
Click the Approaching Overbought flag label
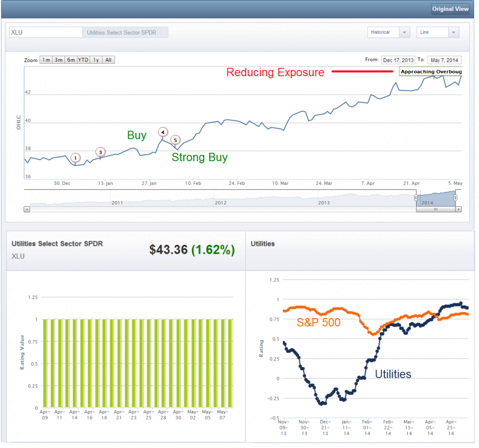(430, 72)
